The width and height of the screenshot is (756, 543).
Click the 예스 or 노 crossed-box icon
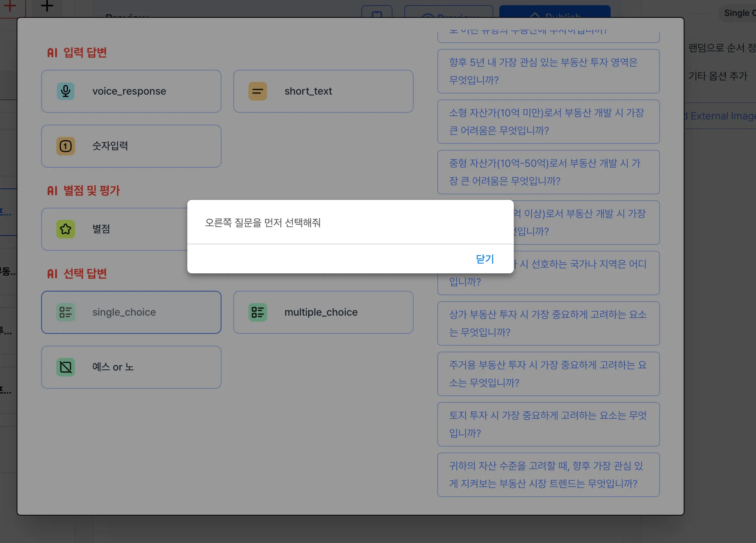coord(66,367)
